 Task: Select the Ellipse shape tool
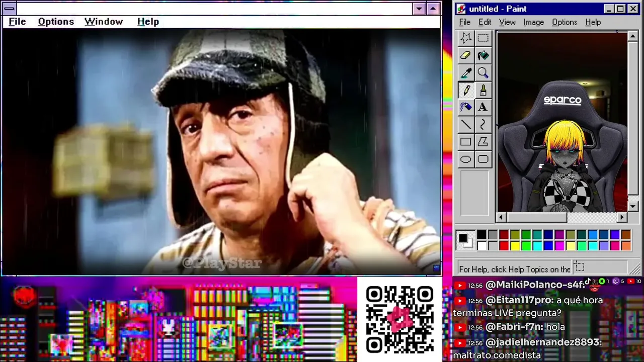coord(466,159)
